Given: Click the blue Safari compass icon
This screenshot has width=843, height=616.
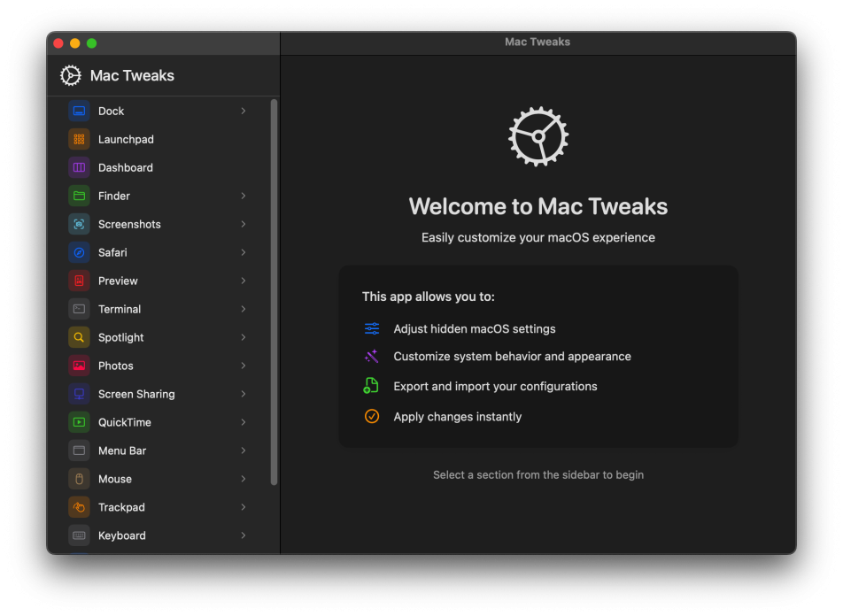Looking at the screenshot, I should [x=79, y=252].
